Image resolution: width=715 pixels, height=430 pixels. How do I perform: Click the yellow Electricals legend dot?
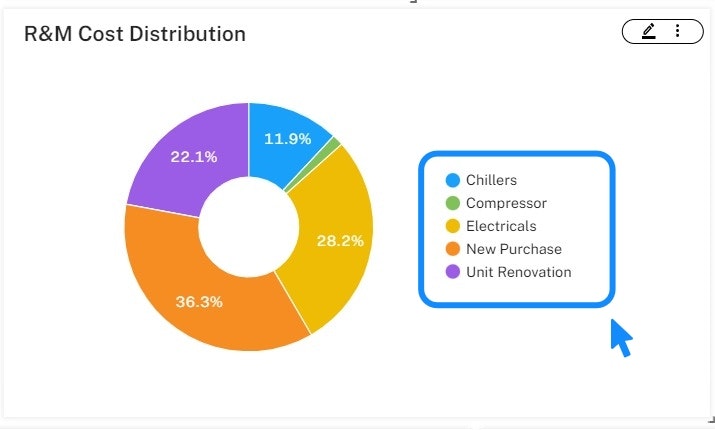(x=453, y=226)
